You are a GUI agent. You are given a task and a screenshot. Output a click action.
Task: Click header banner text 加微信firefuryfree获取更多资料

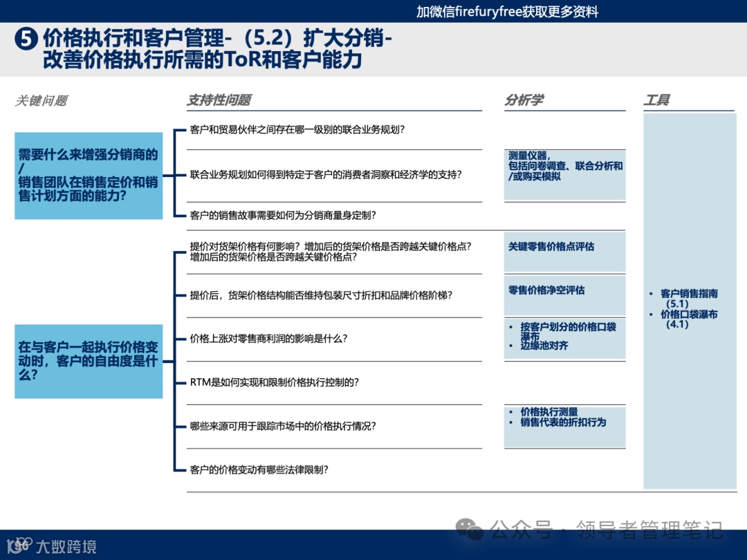pos(508,12)
